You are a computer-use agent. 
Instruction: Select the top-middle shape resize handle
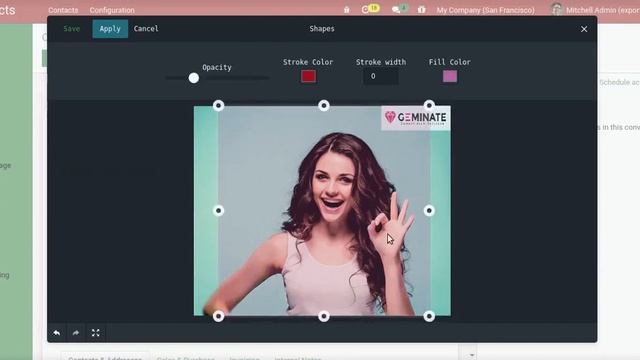(x=324, y=106)
